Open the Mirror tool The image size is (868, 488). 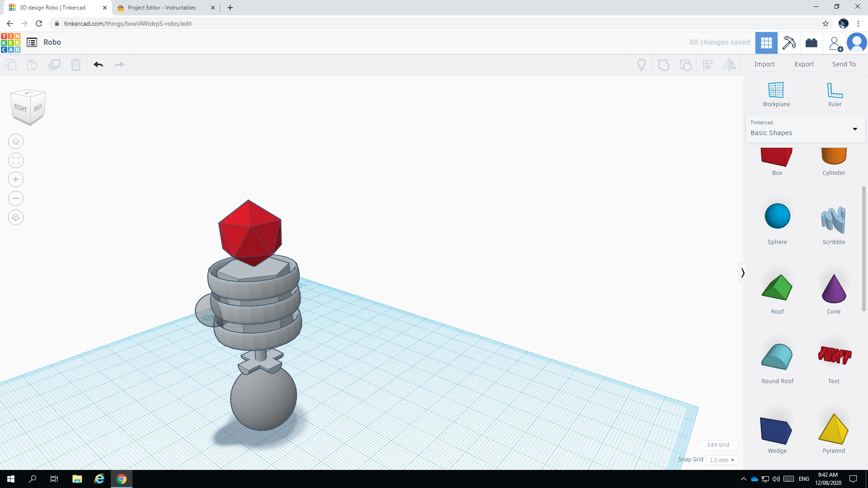pyautogui.click(x=729, y=65)
